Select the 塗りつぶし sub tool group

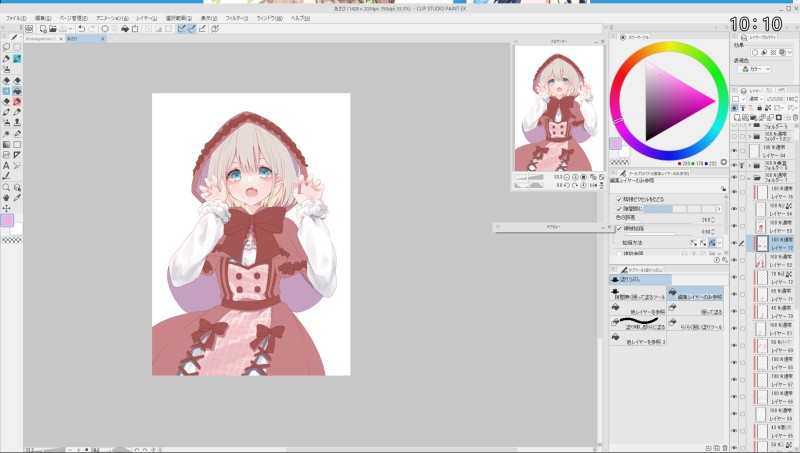[640, 280]
